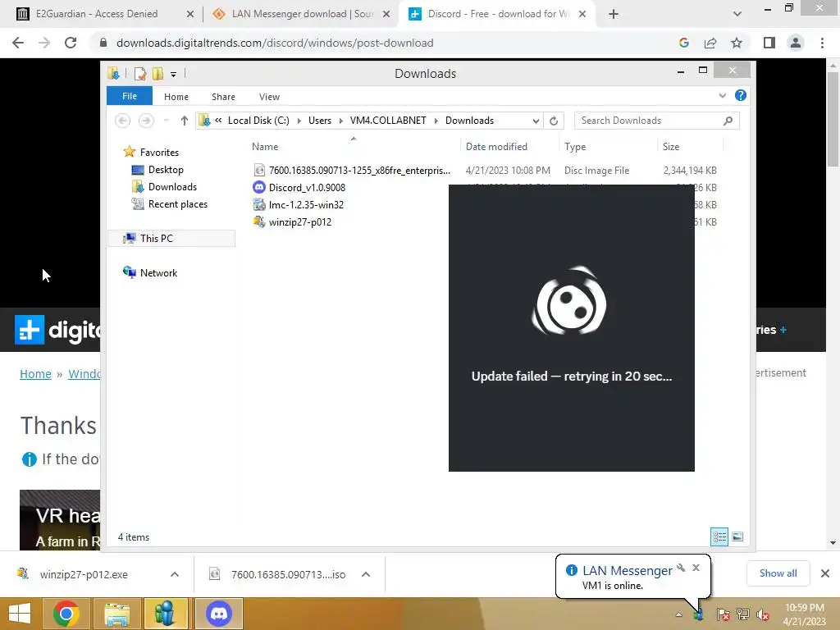The width and height of the screenshot is (840, 630).
Task: Close the LAN Messenger notification balloon
Action: click(696, 568)
